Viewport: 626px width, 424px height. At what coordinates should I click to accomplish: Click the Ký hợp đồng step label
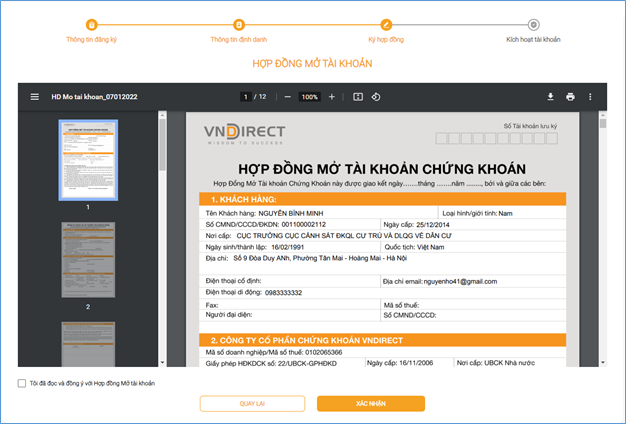pyautogui.click(x=386, y=40)
